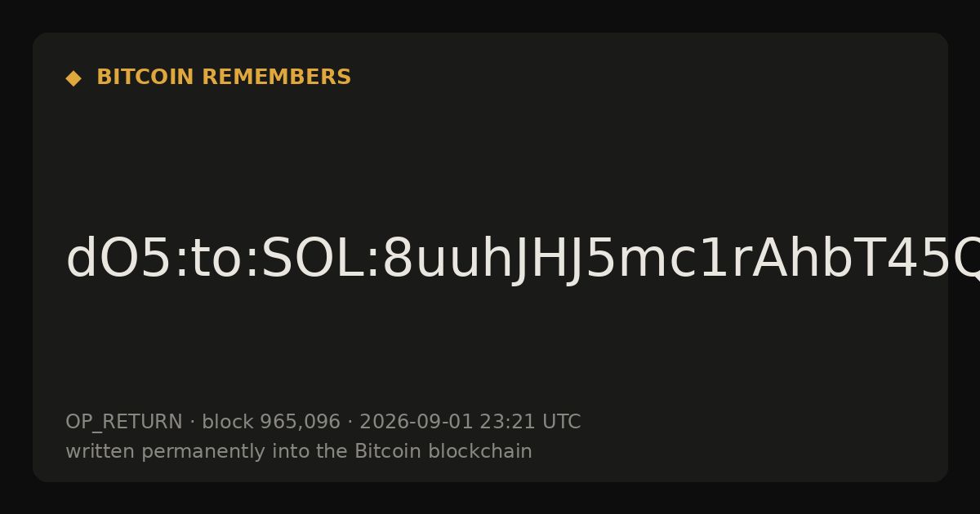This screenshot has width=980, height=514.
Task: Click the truncated end of the message text
Action: click(x=964, y=260)
